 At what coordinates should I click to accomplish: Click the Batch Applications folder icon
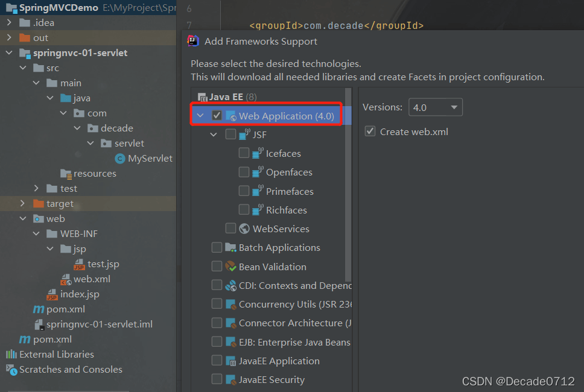[231, 247]
